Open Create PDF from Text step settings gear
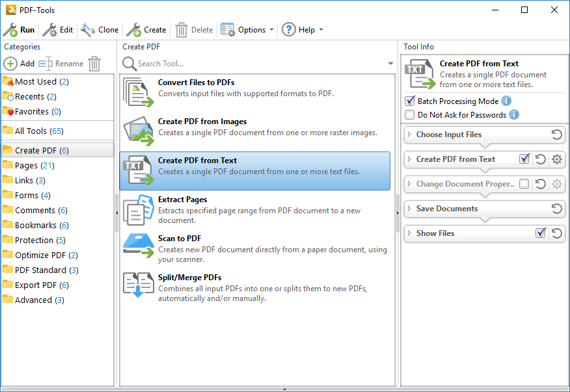 557,159
